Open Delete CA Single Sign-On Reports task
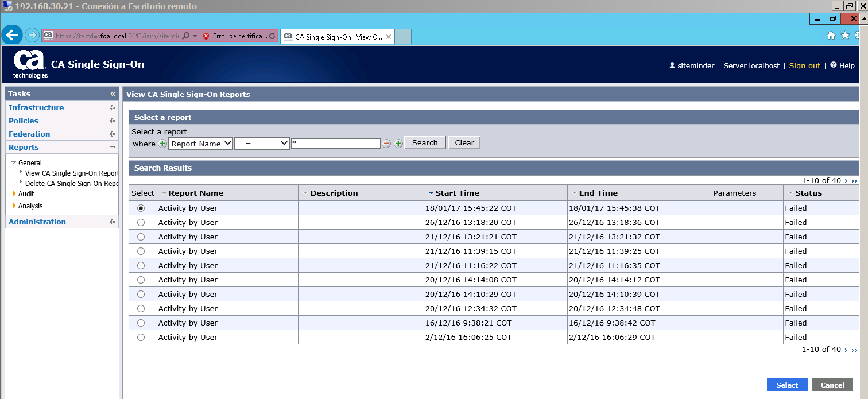Screen dimensions: 868x399 pyautogui.click(x=72, y=184)
